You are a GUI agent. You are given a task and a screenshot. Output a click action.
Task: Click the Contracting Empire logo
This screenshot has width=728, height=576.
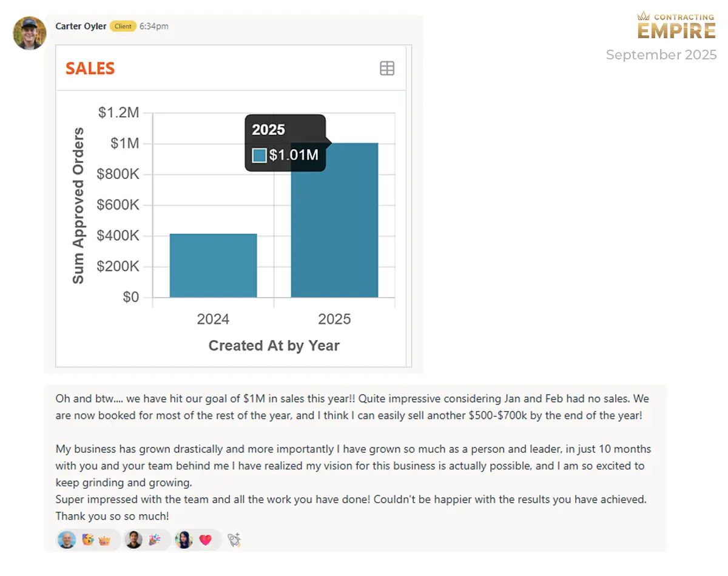pyautogui.click(x=676, y=25)
